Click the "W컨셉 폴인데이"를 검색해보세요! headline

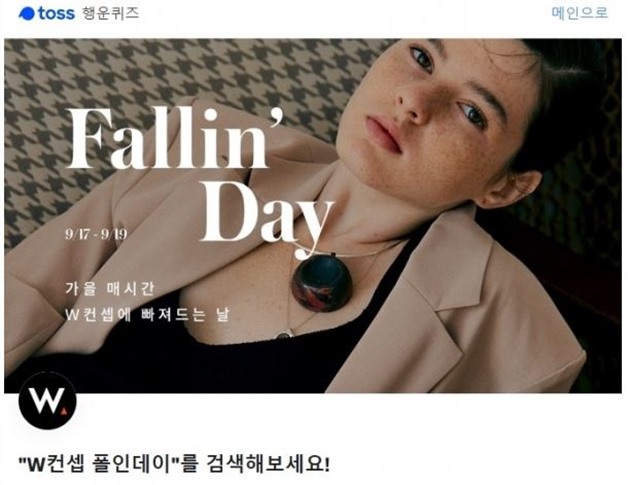174,464
